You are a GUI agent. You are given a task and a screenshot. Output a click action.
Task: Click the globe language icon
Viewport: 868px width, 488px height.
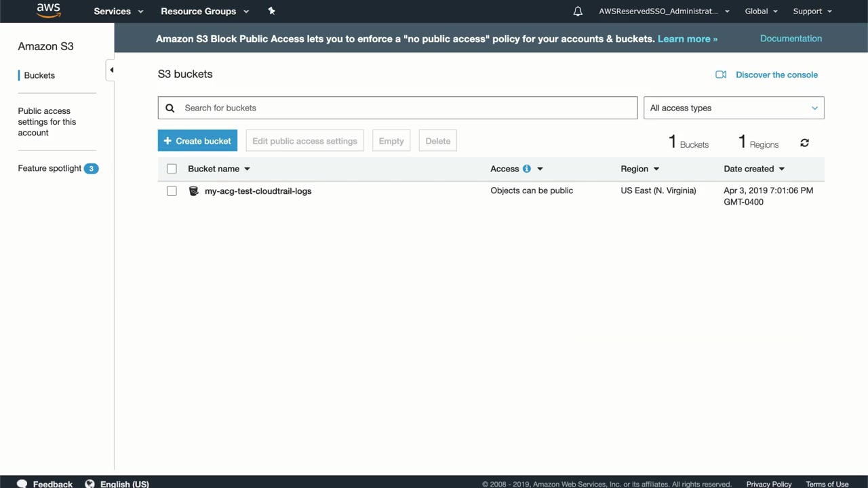90,484
